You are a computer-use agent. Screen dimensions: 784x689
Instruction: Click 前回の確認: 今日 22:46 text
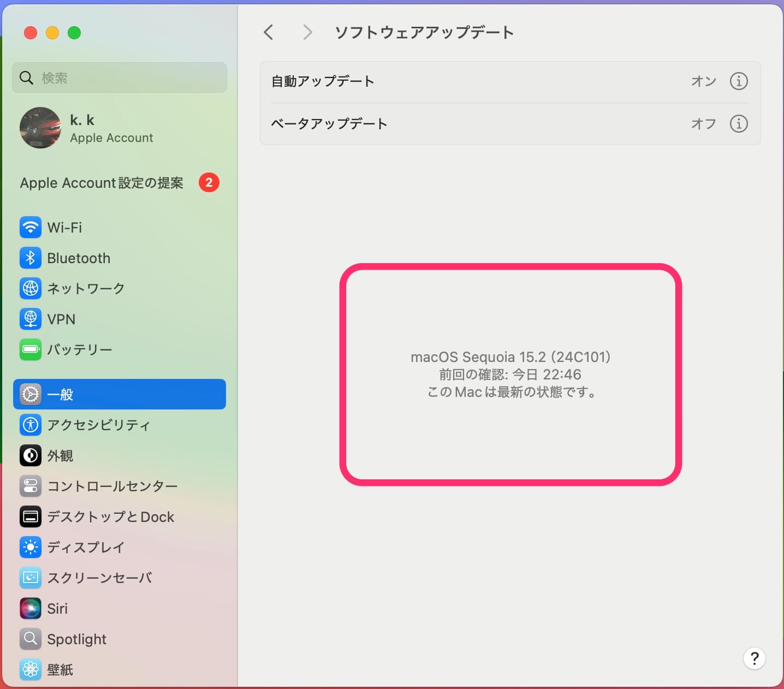[x=510, y=375]
